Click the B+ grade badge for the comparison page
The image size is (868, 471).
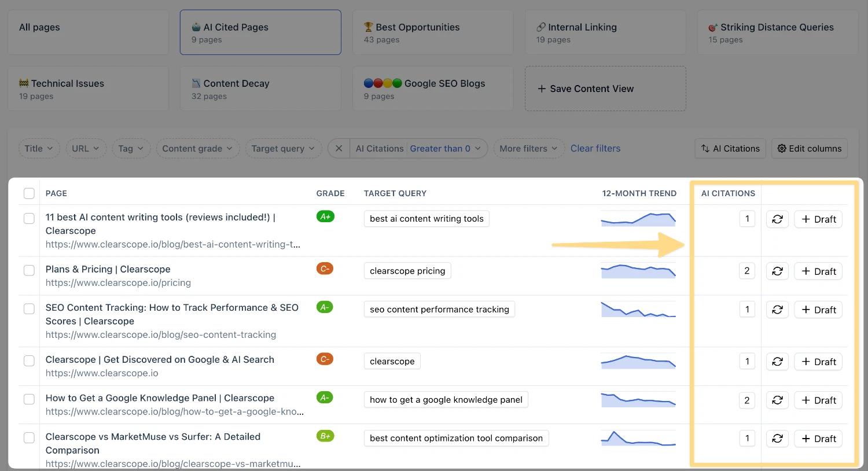(325, 436)
